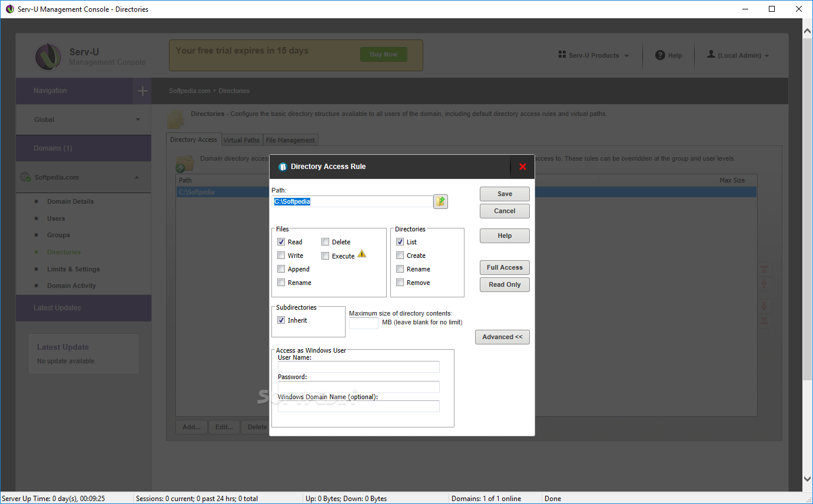Click the move-down red arrow icon

(x=765, y=306)
